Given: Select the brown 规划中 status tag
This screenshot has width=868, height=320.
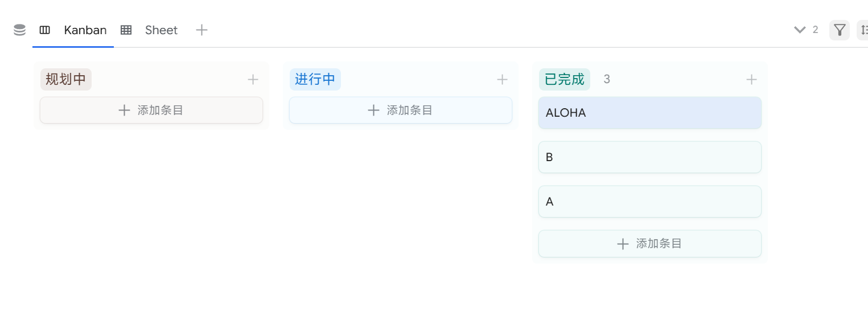Looking at the screenshot, I should [x=66, y=79].
